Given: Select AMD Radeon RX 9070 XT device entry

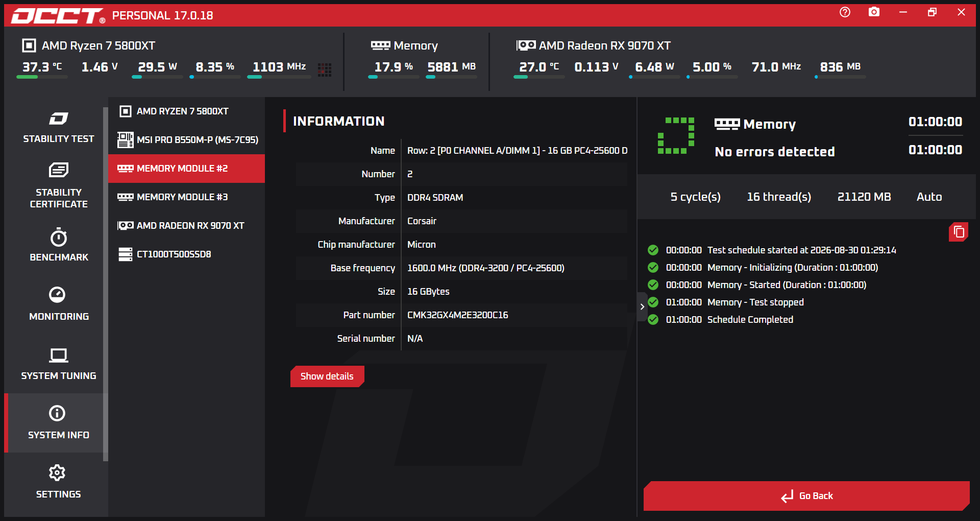Looking at the screenshot, I should (x=186, y=226).
